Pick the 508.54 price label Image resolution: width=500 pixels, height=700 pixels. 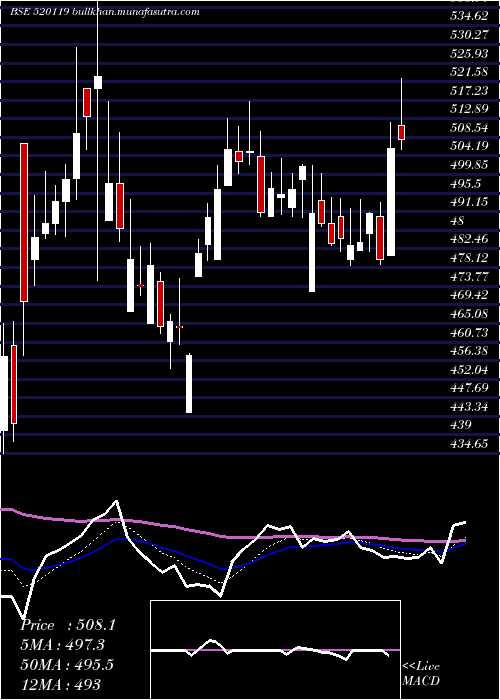coord(469,128)
